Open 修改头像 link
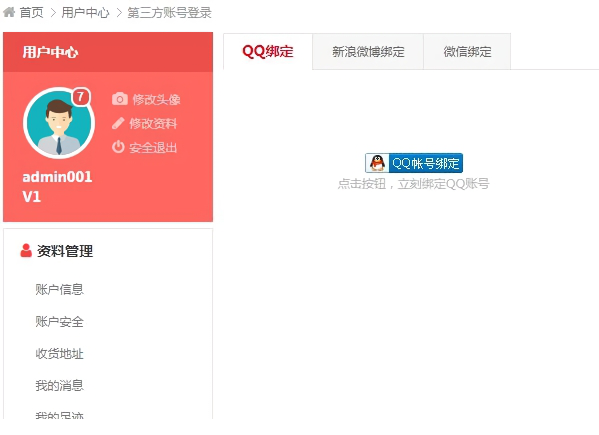Viewport: 599px width, 435px height. pyautogui.click(x=156, y=100)
